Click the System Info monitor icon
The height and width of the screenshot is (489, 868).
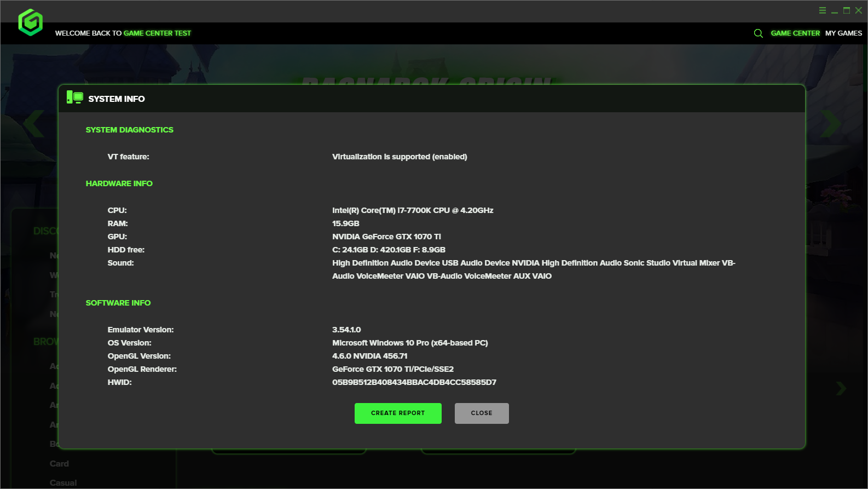[74, 97]
